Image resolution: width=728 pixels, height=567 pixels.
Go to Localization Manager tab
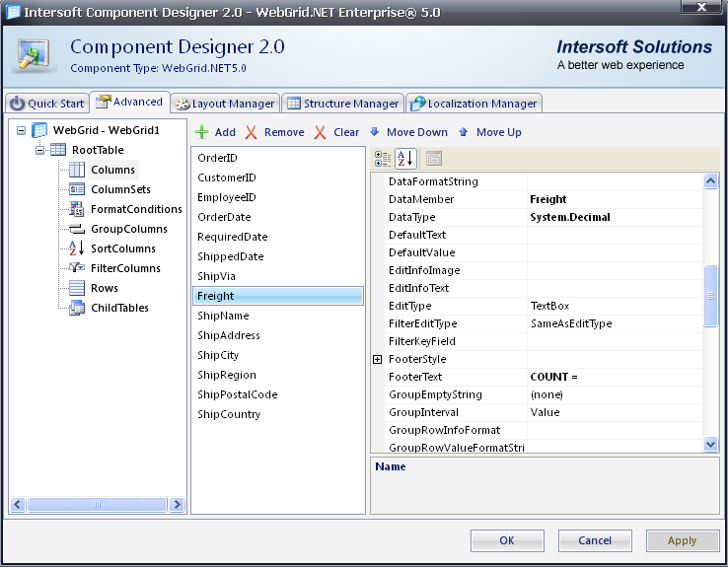[474, 104]
